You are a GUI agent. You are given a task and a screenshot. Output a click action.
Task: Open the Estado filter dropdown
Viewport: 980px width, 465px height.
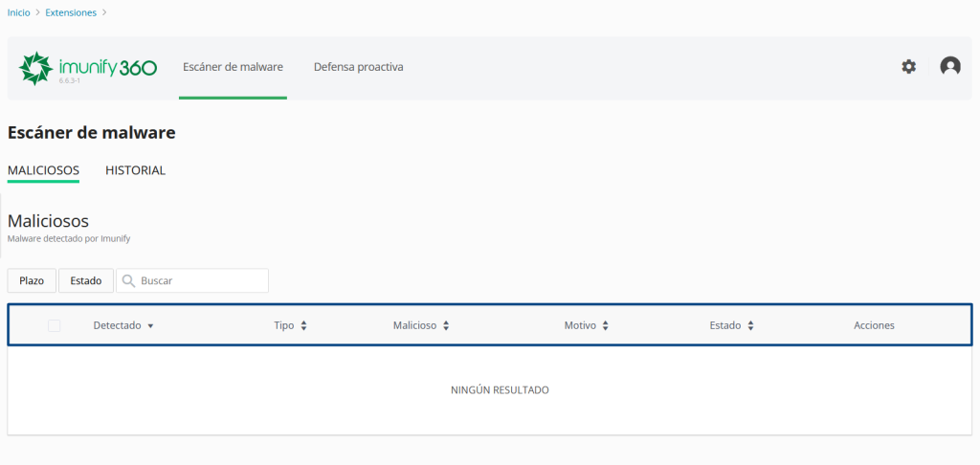point(86,281)
